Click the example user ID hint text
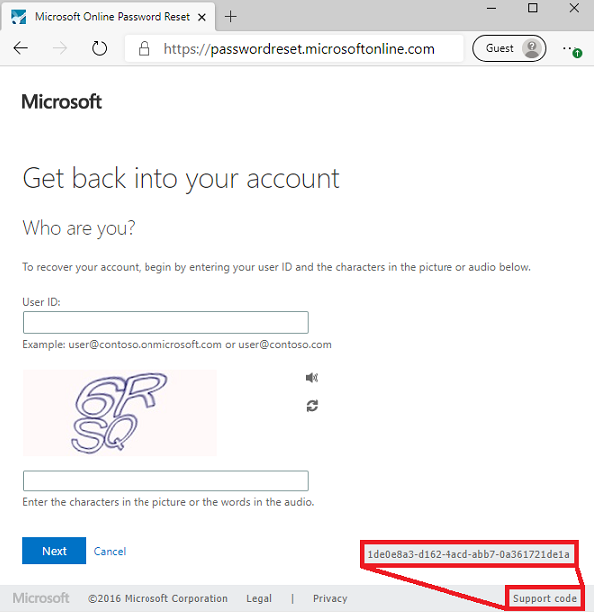 point(177,345)
